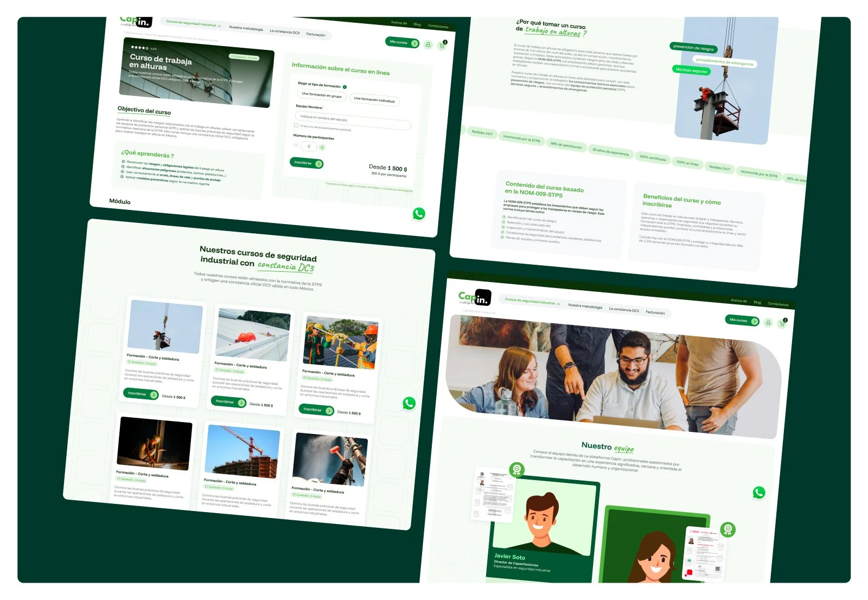868x600 pixels.
Task: Click the prevención de riesgos tag
Action: tap(693, 48)
